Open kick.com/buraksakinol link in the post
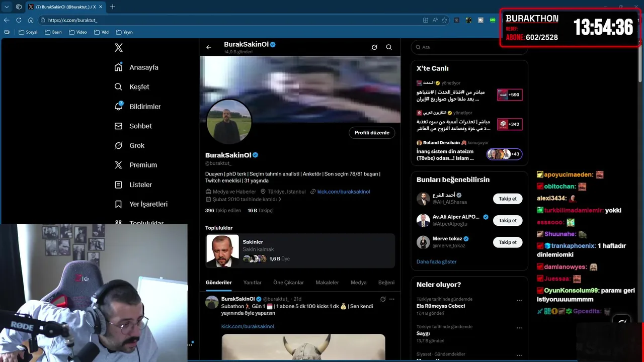Viewport: 644px width, 362px height. (248, 326)
